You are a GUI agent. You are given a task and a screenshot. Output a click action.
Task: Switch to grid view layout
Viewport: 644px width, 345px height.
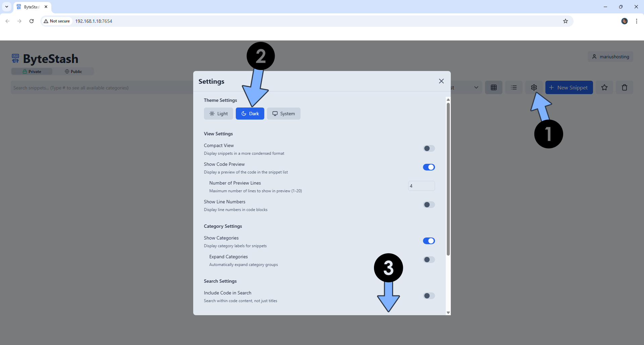494,87
